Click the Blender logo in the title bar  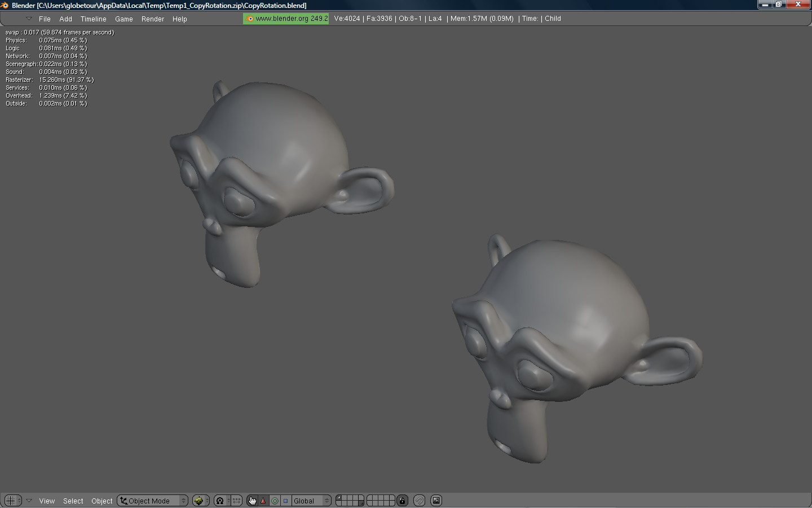5,5
